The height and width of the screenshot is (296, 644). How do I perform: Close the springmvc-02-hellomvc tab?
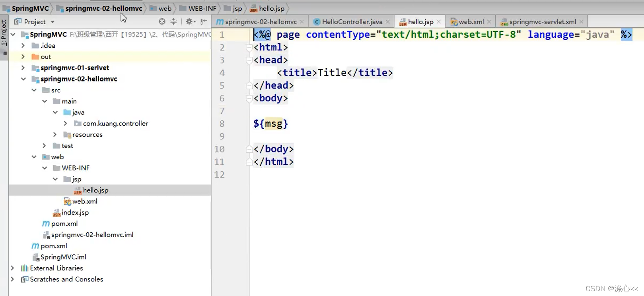(x=302, y=22)
